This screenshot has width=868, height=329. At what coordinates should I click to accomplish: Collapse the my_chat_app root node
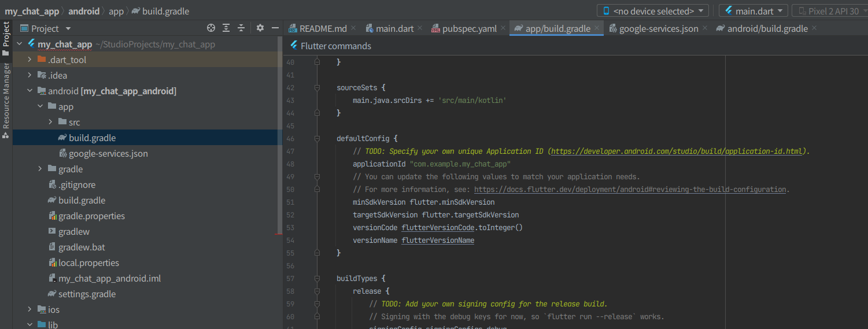pos(19,44)
